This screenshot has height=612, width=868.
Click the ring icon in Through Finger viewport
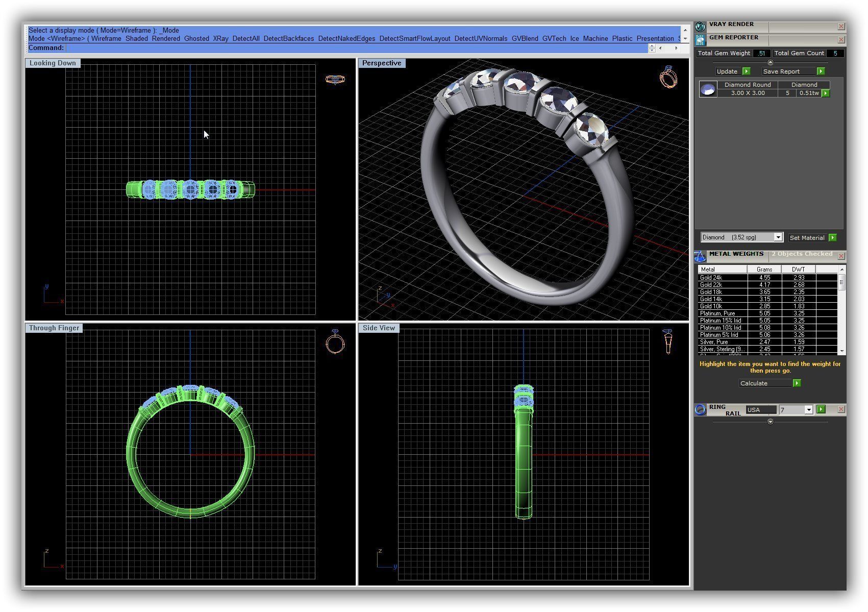(x=335, y=341)
